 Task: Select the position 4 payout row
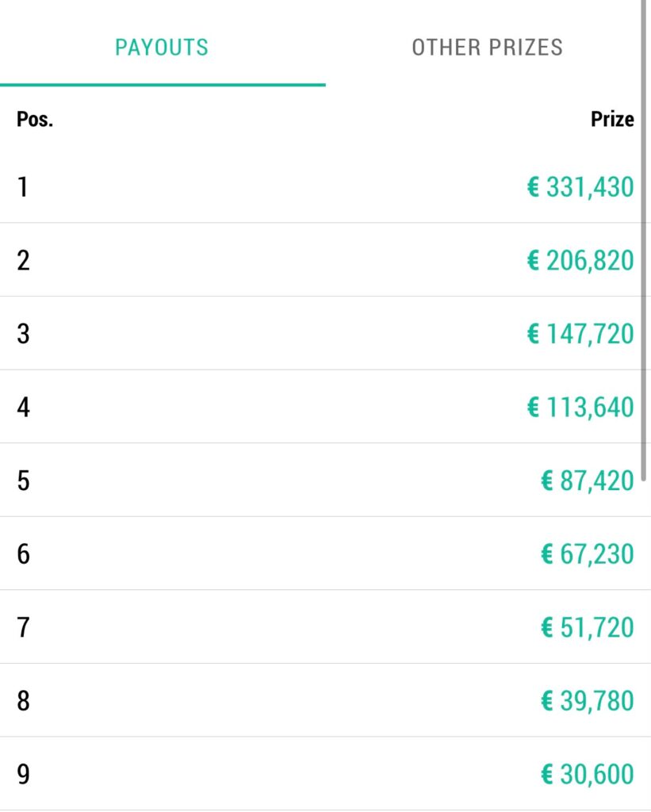pos(325,407)
